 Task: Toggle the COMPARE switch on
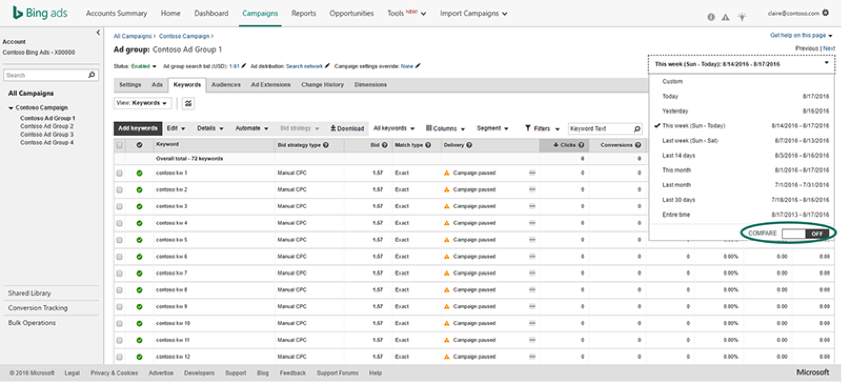[805, 234]
